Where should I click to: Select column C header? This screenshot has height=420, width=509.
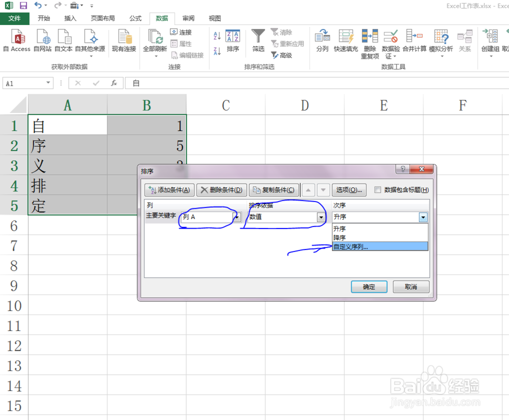226,105
